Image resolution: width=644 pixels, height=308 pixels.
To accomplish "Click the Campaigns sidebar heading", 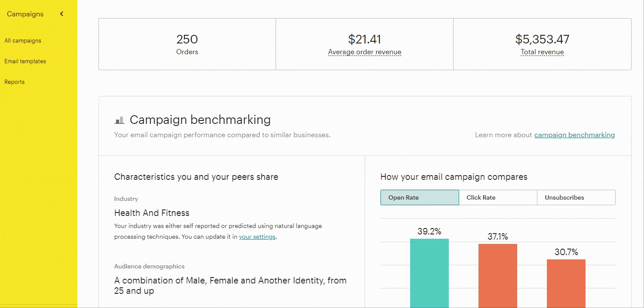I will coord(25,14).
